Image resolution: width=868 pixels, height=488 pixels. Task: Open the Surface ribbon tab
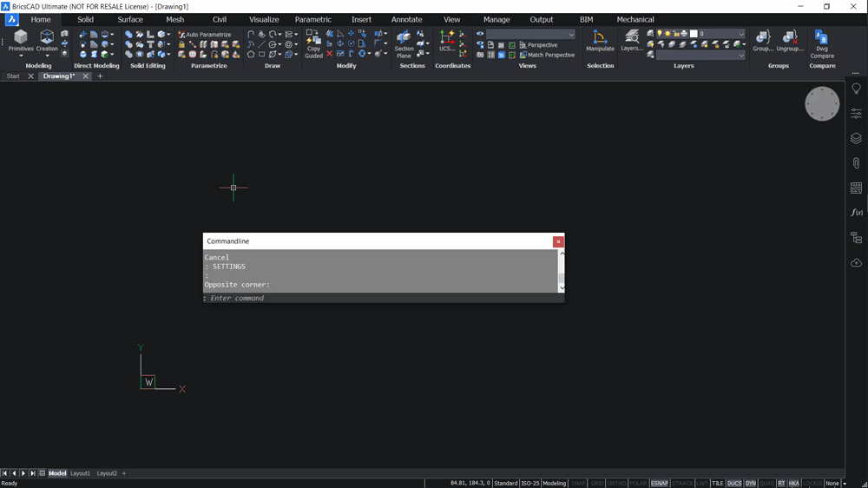coord(130,19)
